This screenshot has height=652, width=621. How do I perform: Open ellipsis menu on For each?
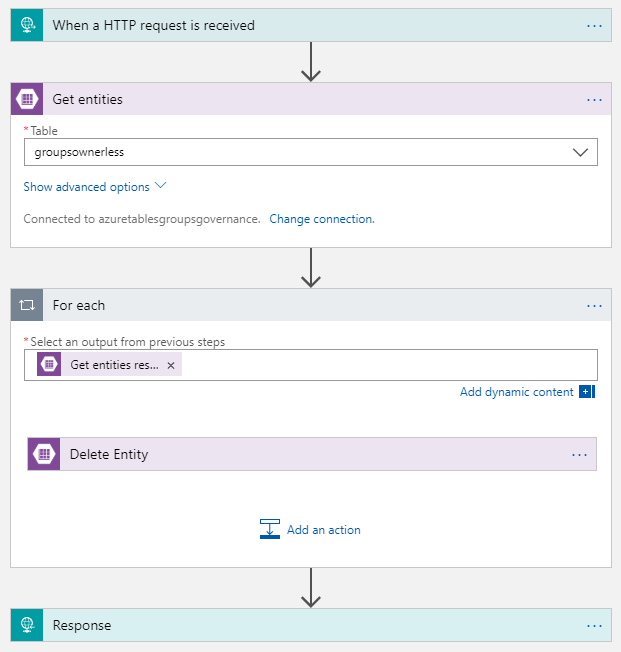pyautogui.click(x=594, y=305)
